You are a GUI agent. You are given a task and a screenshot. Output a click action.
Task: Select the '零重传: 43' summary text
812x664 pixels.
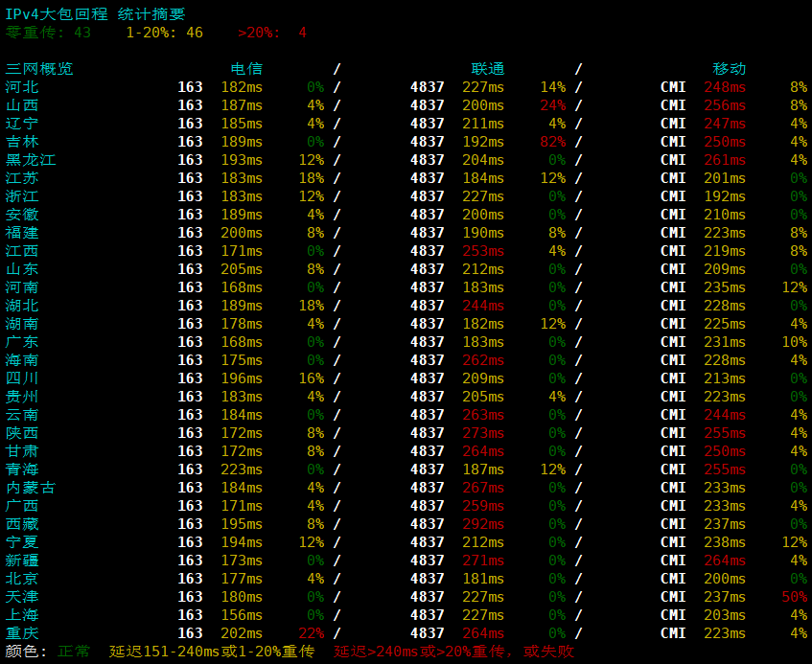pos(48,32)
